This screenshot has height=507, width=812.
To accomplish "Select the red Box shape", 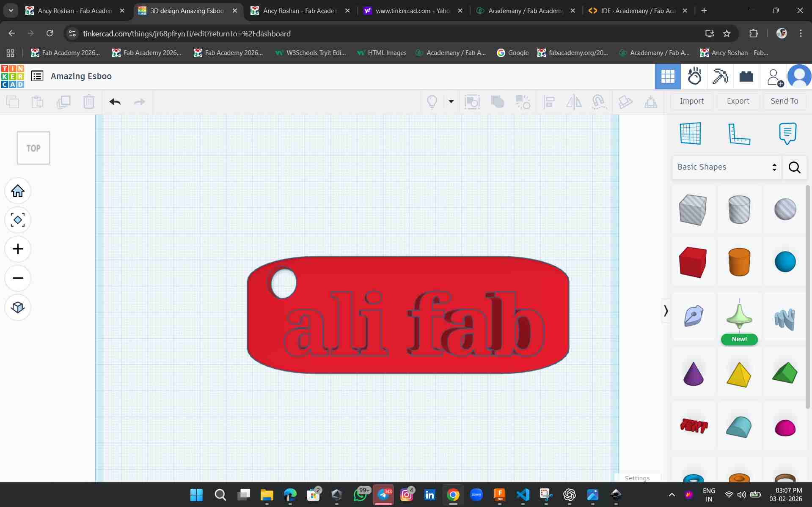I will 693,262.
